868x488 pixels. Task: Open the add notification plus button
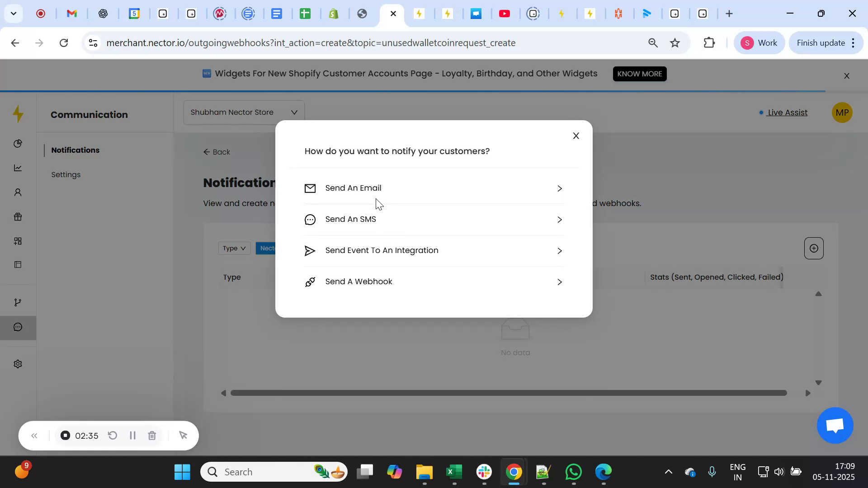(x=813, y=248)
